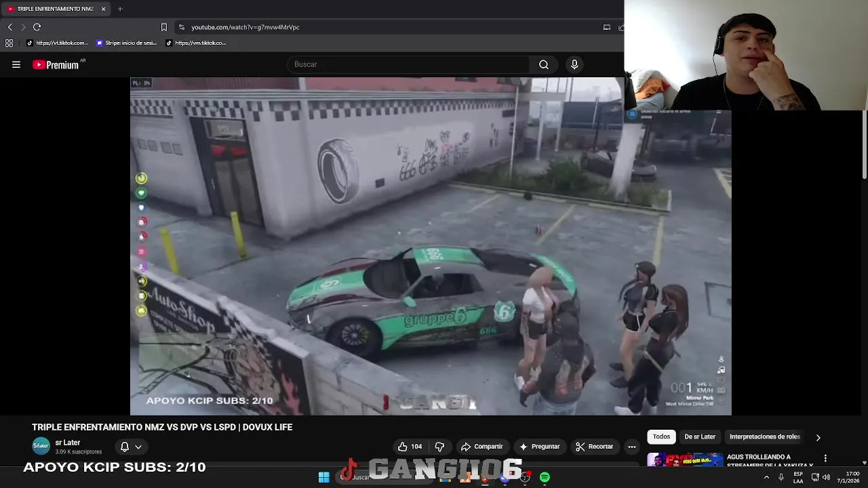Dislike the video with thumbs down
This screenshot has width=868, height=488.
[x=439, y=447]
